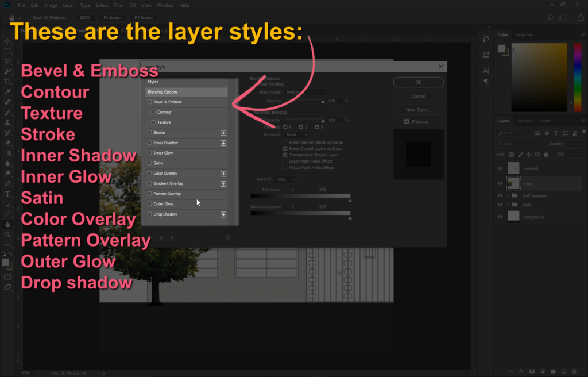Uncheck the Preview checkbox

(x=407, y=122)
